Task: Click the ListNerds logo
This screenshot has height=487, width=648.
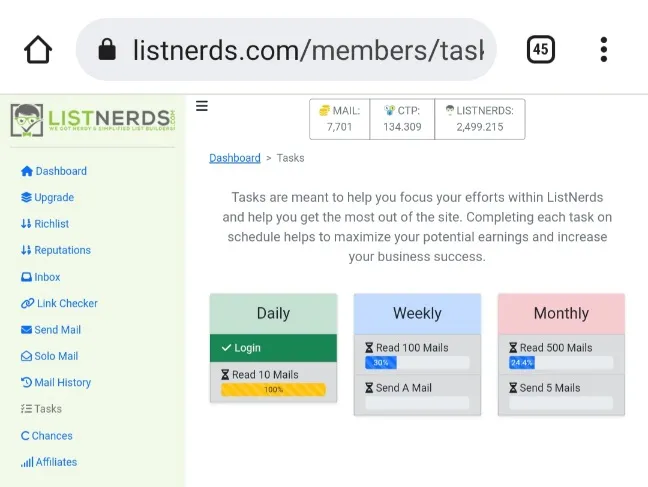Action: point(93,121)
